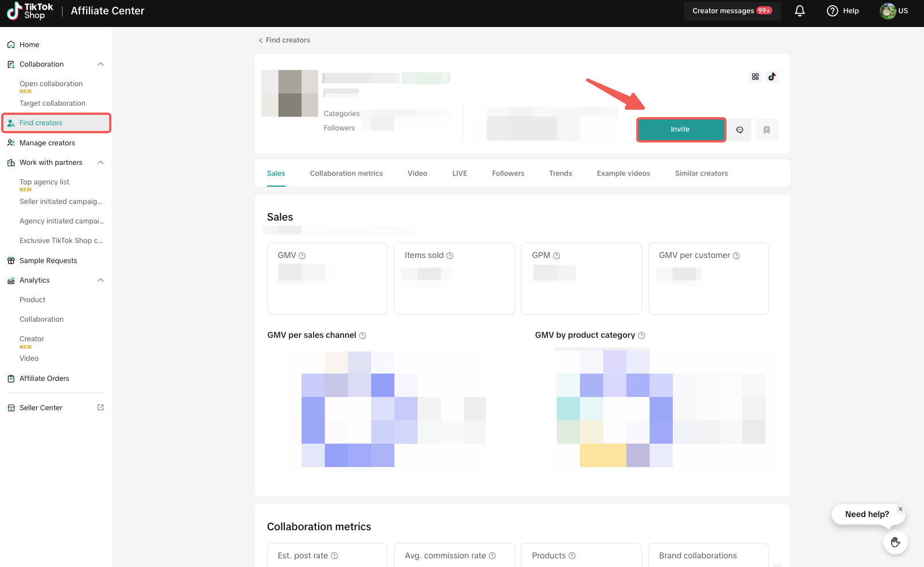Click the bookmark save creator icon
This screenshot has width=924, height=567.
pos(767,130)
